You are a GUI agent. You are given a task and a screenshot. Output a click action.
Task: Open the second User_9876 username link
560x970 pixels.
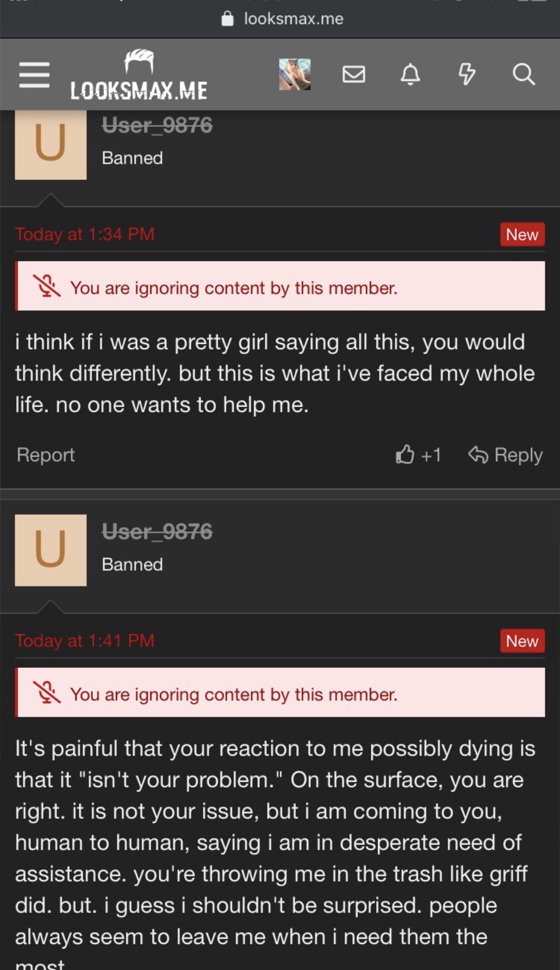pyautogui.click(x=157, y=532)
